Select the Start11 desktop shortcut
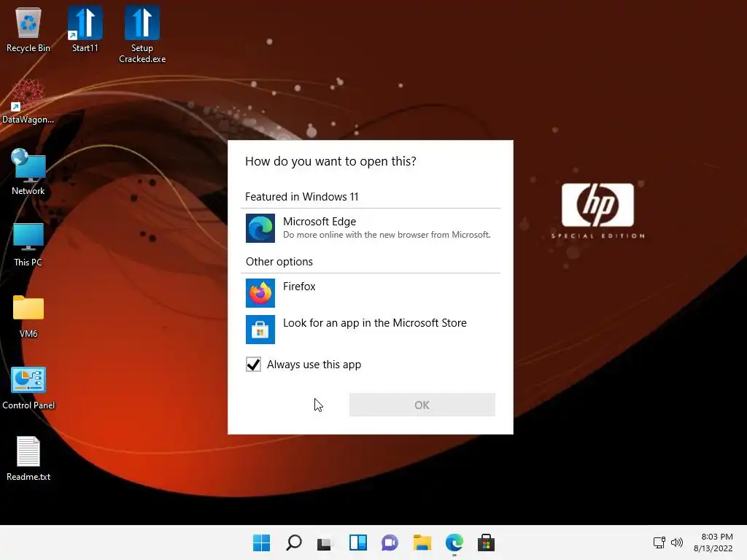Viewport: 747px width, 560px height. pos(85,29)
